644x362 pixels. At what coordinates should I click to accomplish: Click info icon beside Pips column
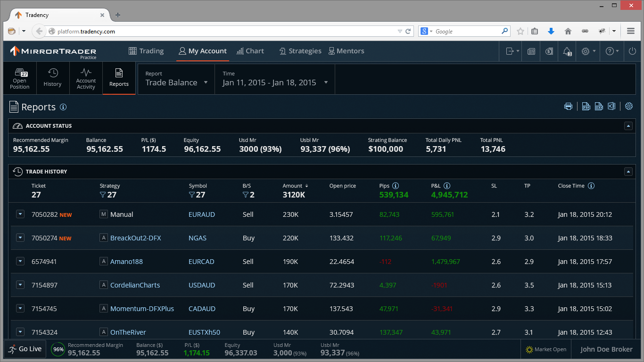(396, 186)
